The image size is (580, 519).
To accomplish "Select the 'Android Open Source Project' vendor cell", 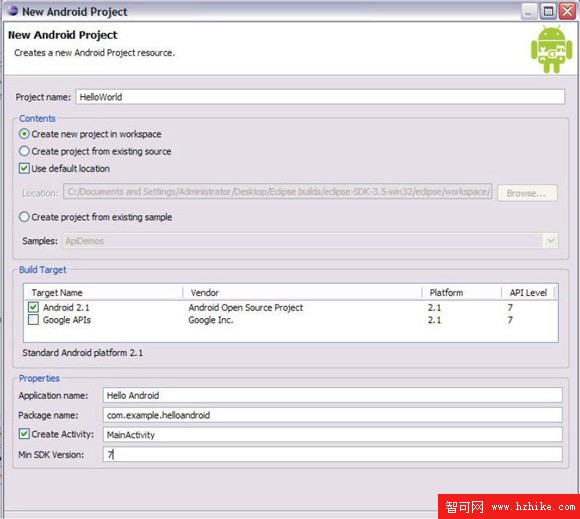I will pos(246,307).
